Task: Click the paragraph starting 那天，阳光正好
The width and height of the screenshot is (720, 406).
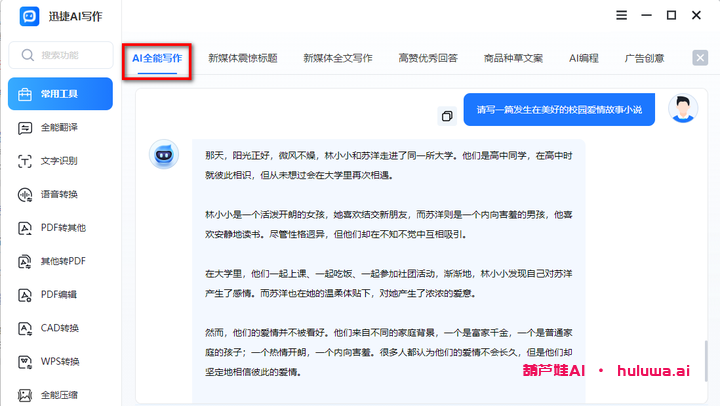Action: tap(388, 165)
